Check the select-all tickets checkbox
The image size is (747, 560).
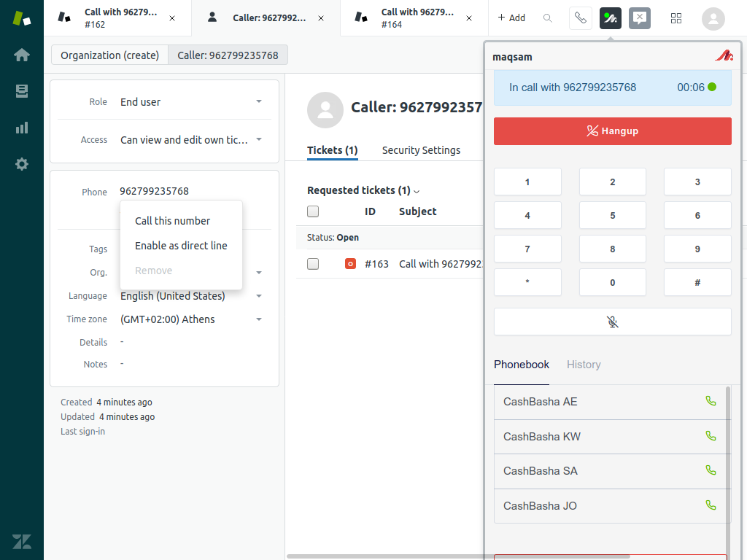click(313, 211)
